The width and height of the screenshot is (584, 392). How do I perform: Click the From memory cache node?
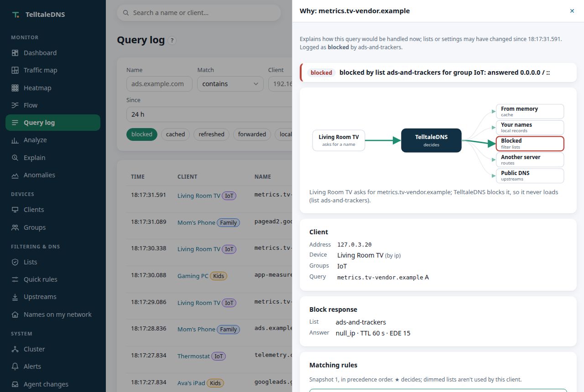(530, 112)
